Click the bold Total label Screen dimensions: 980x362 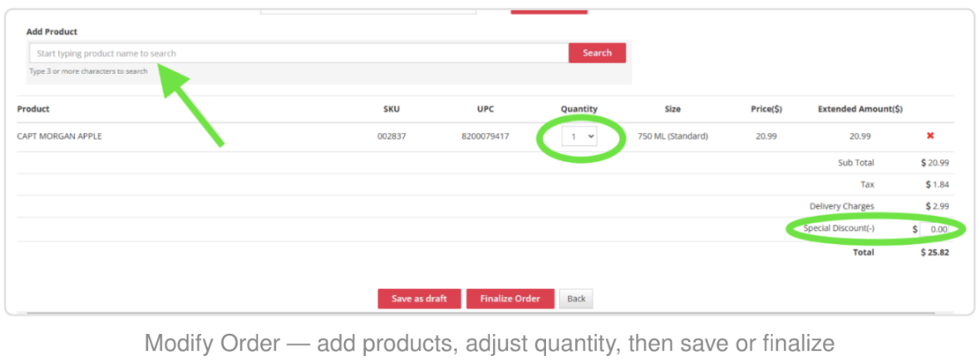click(864, 252)
